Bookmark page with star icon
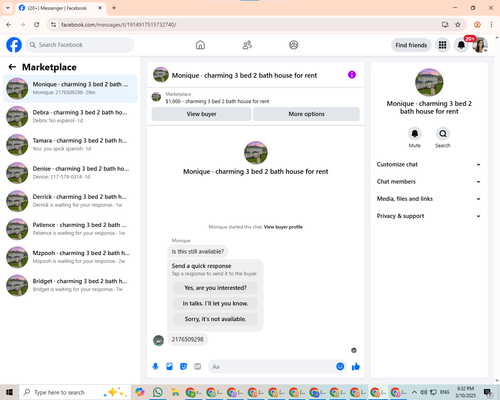Screen dimensions: 500x400 [x=458, y=24]
